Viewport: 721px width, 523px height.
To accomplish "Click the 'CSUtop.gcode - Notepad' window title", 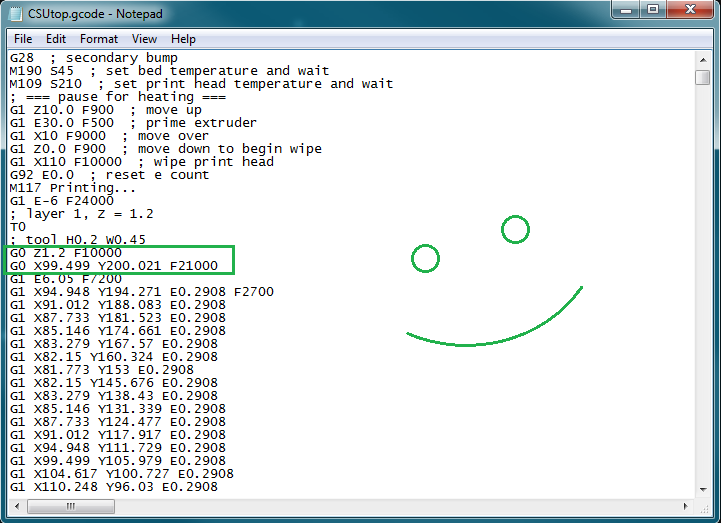I will (x=95, y=14).
